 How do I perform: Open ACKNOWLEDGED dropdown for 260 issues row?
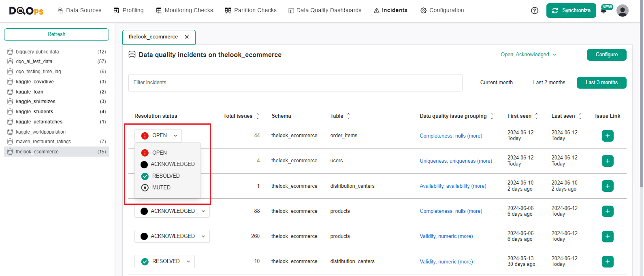click(172, 236)
